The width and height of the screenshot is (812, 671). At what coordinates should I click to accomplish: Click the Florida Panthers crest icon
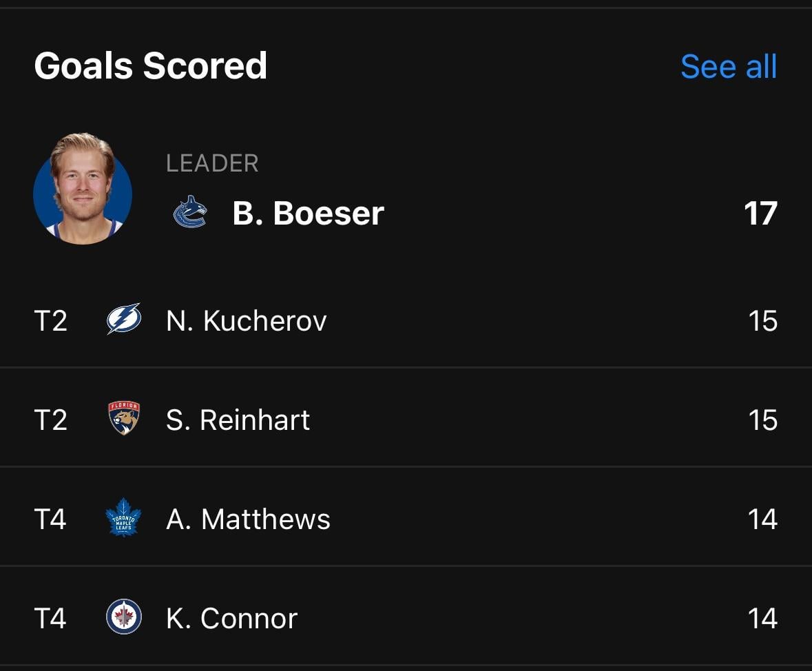point(123,419)
